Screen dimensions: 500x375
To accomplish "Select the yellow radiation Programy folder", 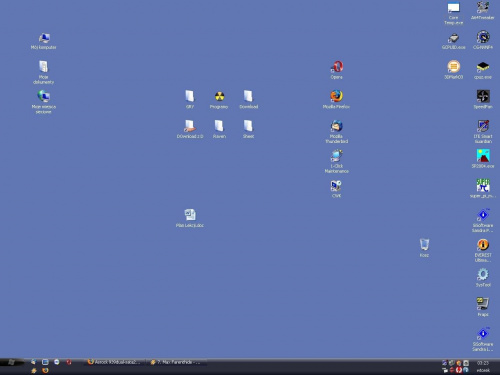I will (x=219, y=99).
